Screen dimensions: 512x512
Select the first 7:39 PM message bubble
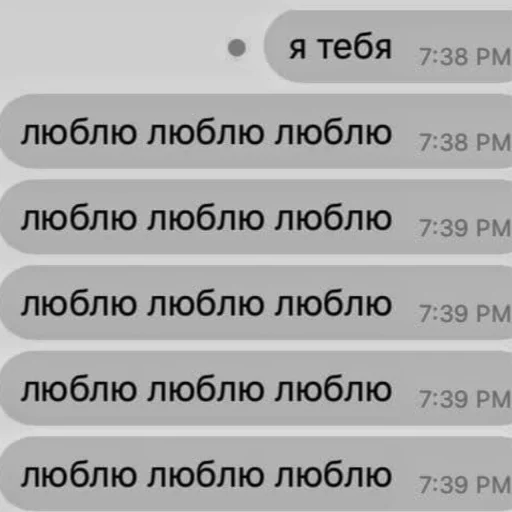tap(256, 217)
